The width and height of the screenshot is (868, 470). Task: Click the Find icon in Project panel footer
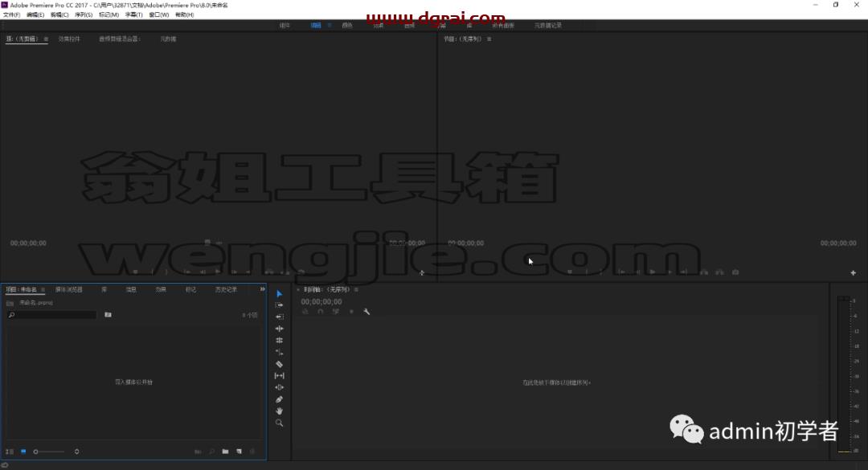[x=211, y=452]
